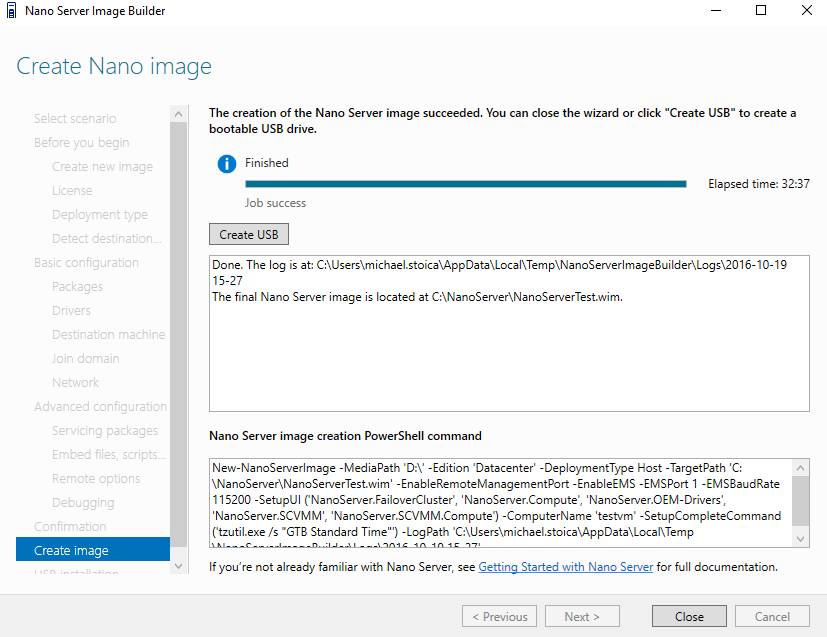Viewport: 827px width, 637px height.
Task: Go to the Basic configuration step
Action: coord(86,263)
